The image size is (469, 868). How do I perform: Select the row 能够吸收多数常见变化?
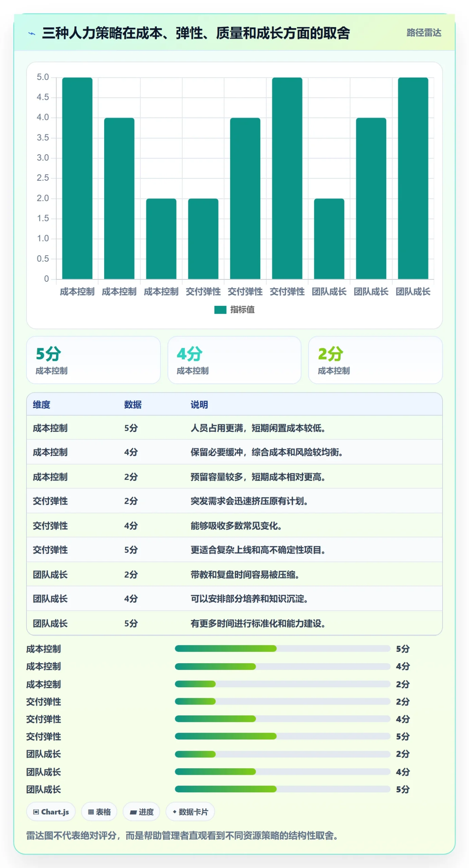click(x=234, y=526)
